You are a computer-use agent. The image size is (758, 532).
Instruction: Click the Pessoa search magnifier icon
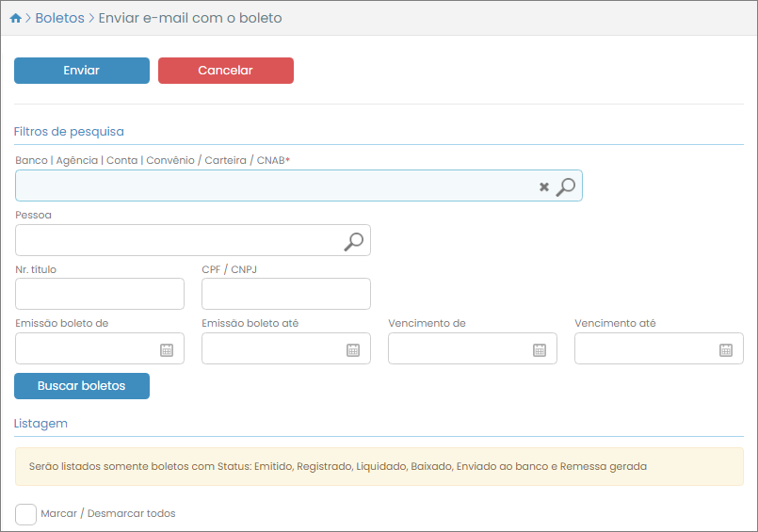coord(353,241)
